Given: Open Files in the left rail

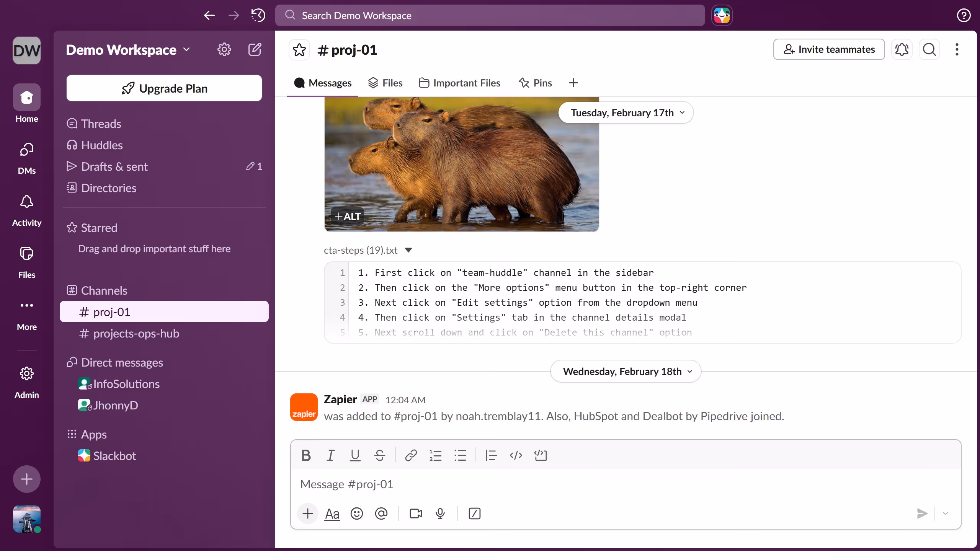Looking at the screenshot, I should tap(27, 262).
